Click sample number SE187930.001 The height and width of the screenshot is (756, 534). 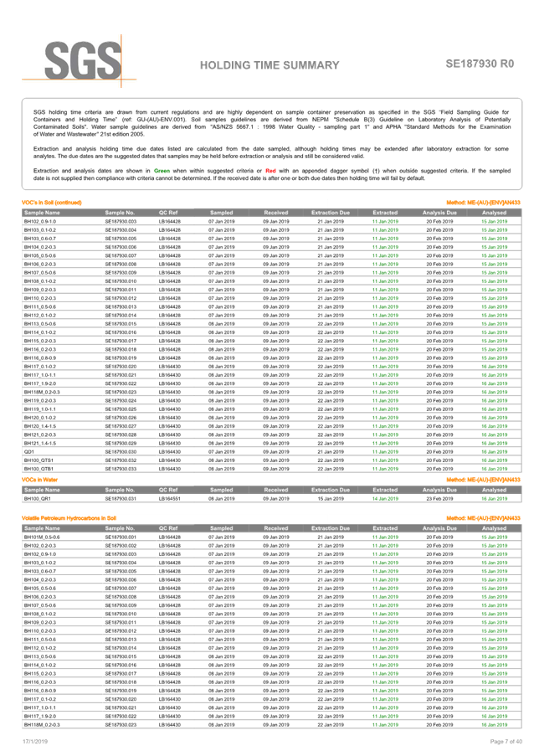121,537
